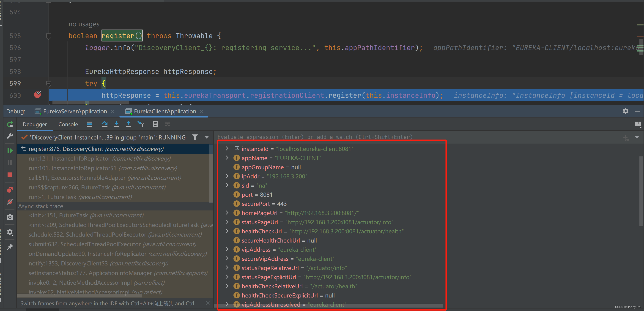Select the register:876 DiscoveryClient frame
The height and width of the screenshot is (311, 644).
coord(113,149)
